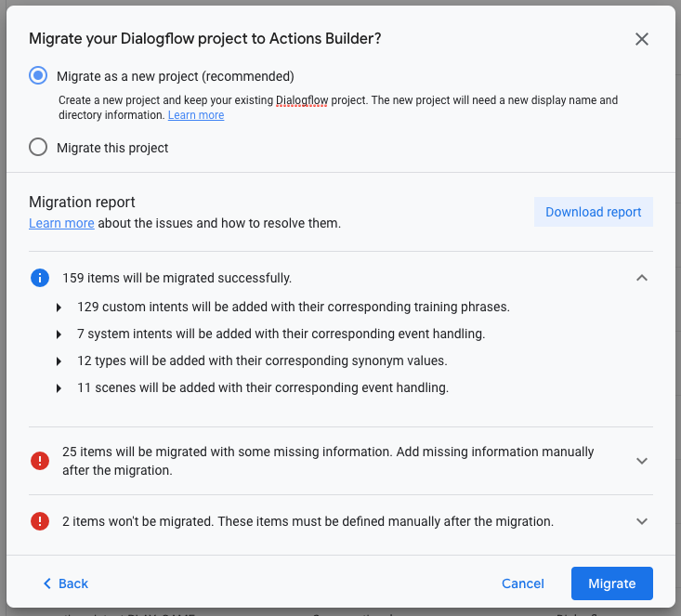This screenshot has height=616, width=681.
Task: Cancel the migration dialog
Action: click(522, 583)
